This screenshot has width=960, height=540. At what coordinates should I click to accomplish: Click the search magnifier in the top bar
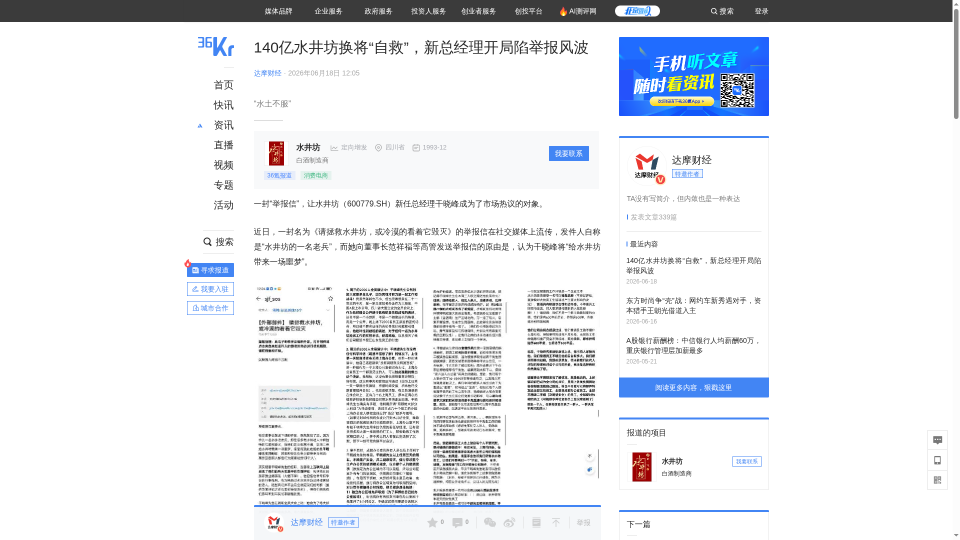(714, 11)
